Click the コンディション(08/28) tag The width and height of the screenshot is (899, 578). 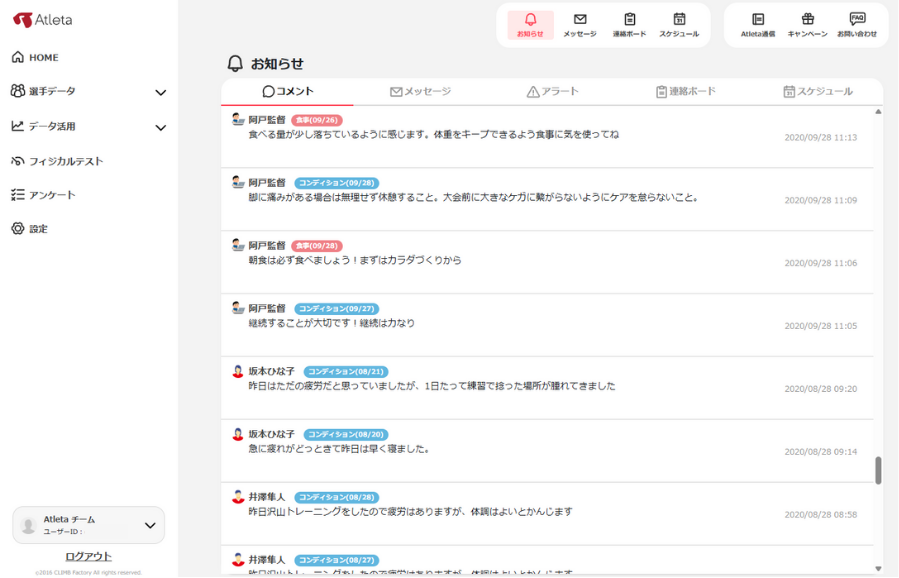(x=337, y=497)
